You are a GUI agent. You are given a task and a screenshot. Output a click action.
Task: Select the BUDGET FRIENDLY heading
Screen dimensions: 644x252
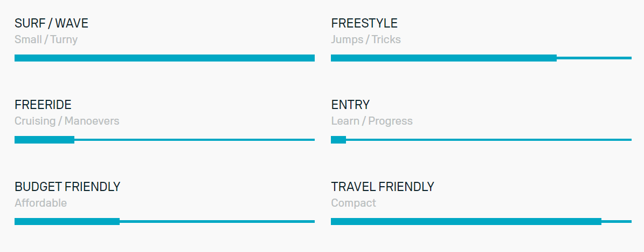(x=67, y=187)
